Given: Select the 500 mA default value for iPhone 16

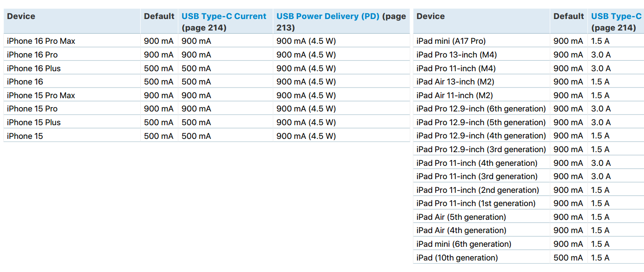Looking at the screenshot, I should click(158, 82).
